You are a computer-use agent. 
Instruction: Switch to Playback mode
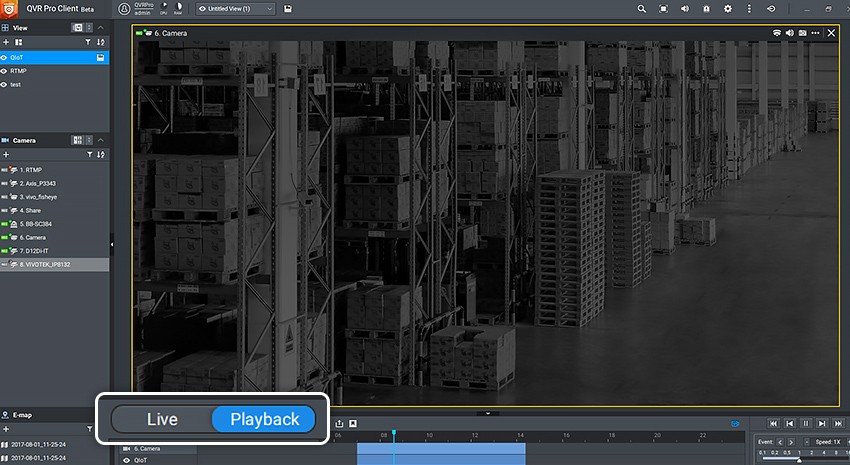coord(264,420)
